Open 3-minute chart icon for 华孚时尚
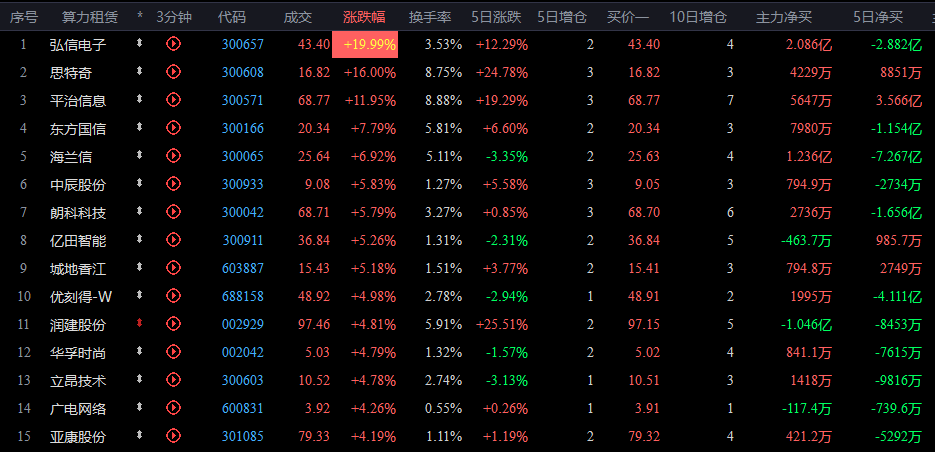 pos(173,352)
